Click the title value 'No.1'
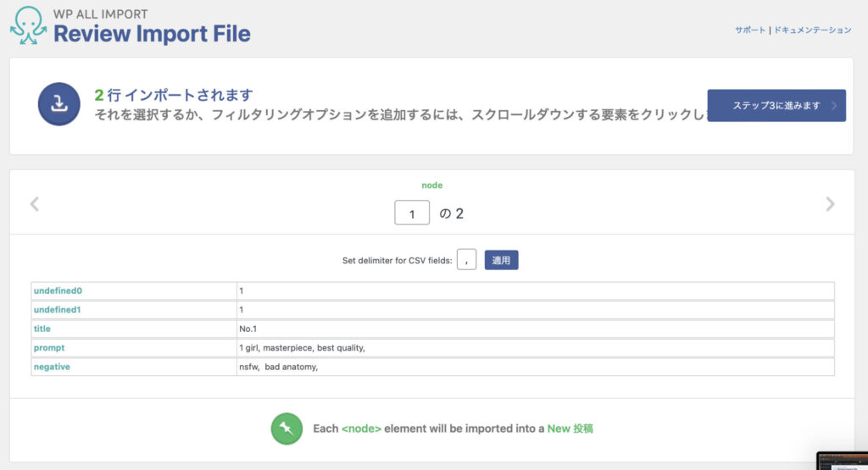Screen dimensions: 868x470 [x=249, y=329]
